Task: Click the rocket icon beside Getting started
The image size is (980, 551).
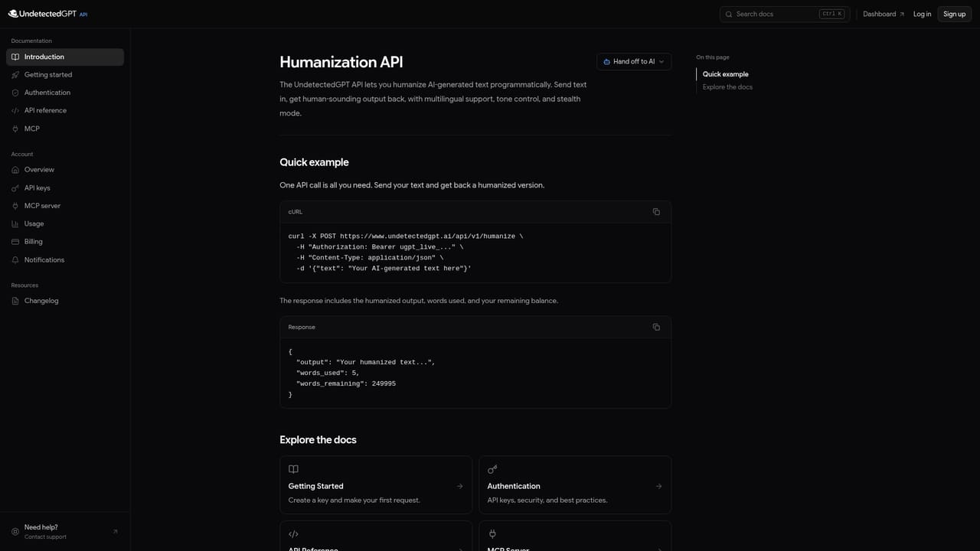Action: coord(15,75)
